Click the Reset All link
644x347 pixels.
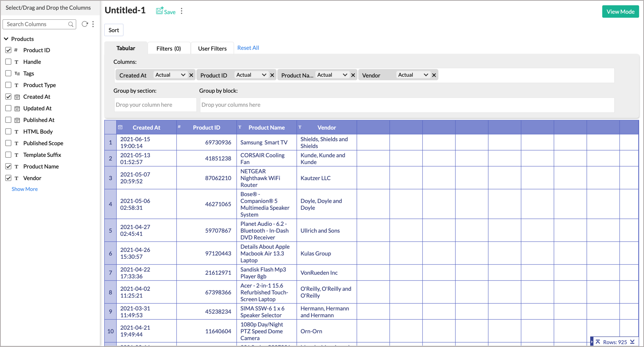(x=248, y=48)
